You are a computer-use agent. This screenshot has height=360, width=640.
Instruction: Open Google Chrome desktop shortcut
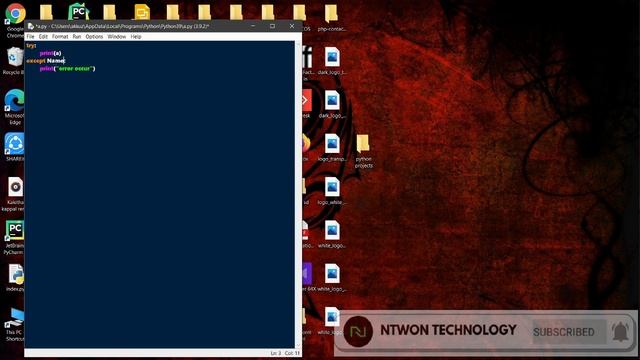[x=15, y=20]
